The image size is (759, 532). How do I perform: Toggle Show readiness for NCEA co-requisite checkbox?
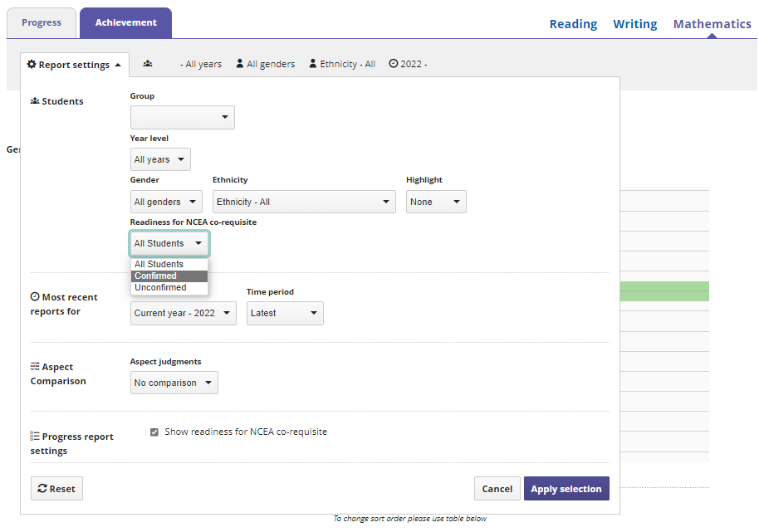click(154, 432)
